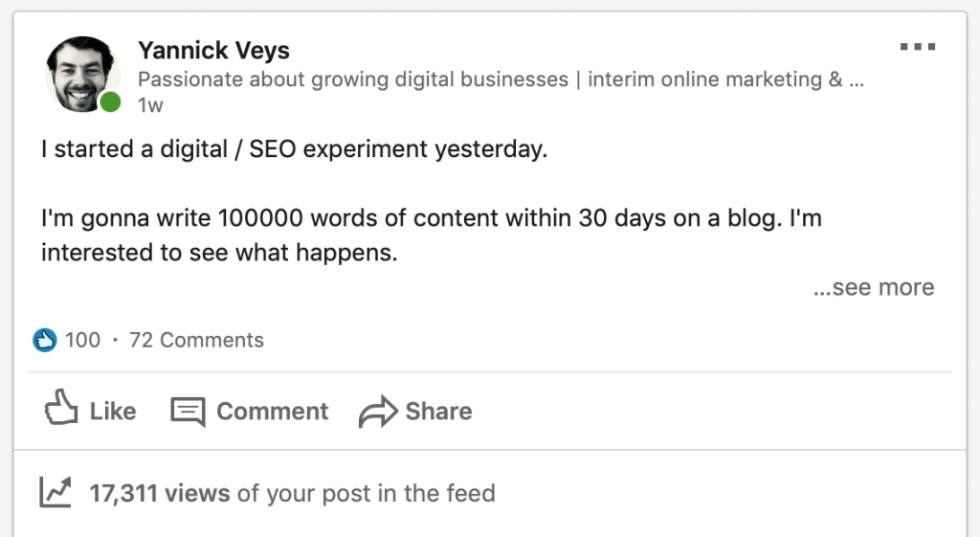The height and width of the screenshot is (537, 980).
Task: Open Yannick Veys profile name link
Action: [213, 50]
